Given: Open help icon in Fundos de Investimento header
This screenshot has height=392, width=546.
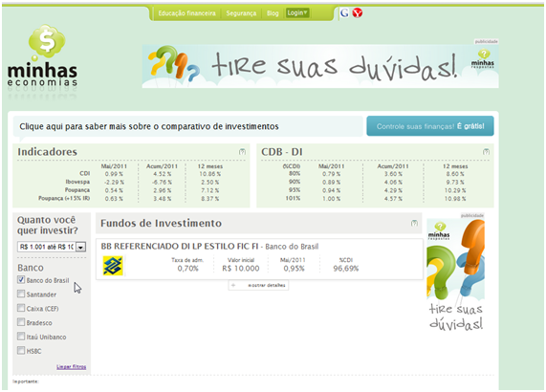Looking at the screenshot, I should [x=414, y=223].
